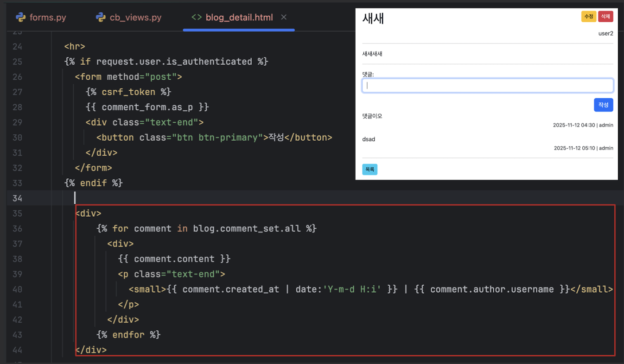Image resolution: width=624 pixels, height=364 pixels.
Task: Click the 새새새새 post body text
Action: click(372, 54)
